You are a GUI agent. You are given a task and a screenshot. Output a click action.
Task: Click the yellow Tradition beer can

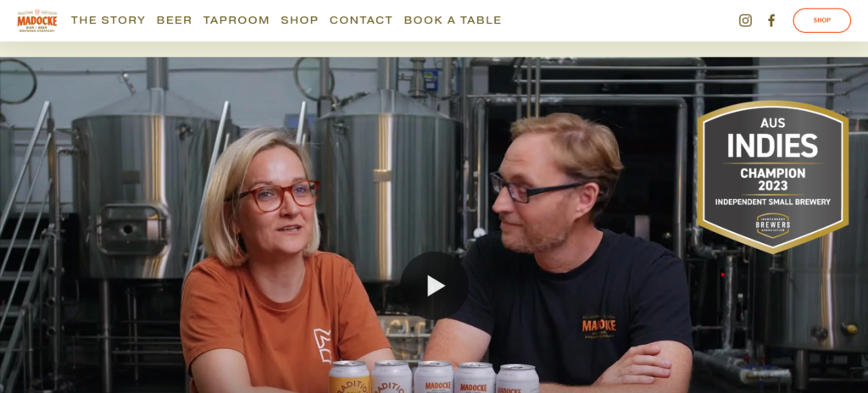click(x=349, y=377)
